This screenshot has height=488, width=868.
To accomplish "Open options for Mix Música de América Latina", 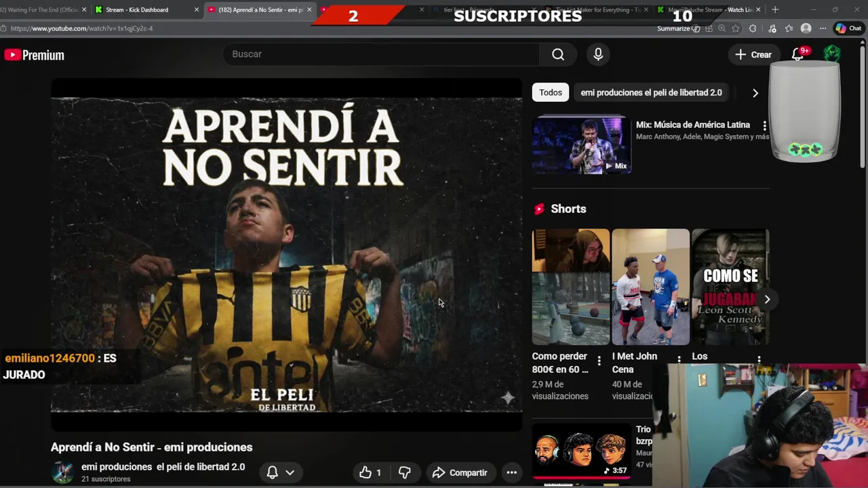I will [764, 126].
